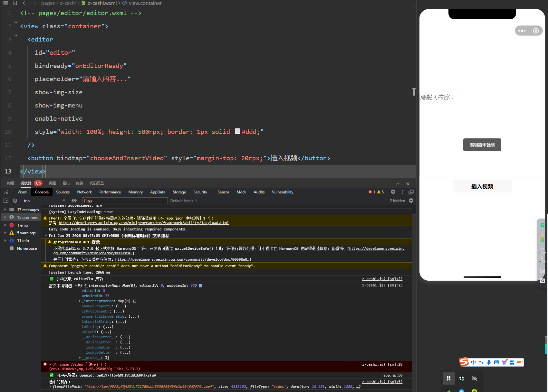Open the 问题 panel tab
The image size is (548, 392).
coord(53,183)
